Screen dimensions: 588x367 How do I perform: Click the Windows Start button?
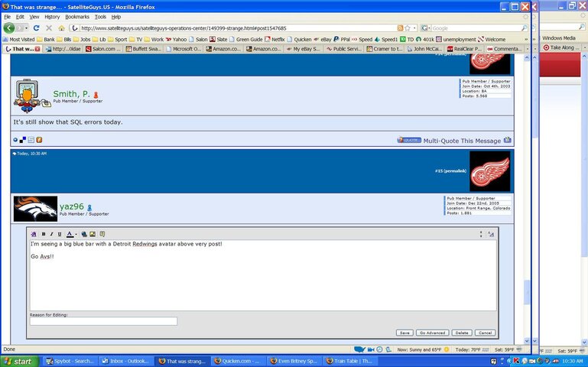20,362
